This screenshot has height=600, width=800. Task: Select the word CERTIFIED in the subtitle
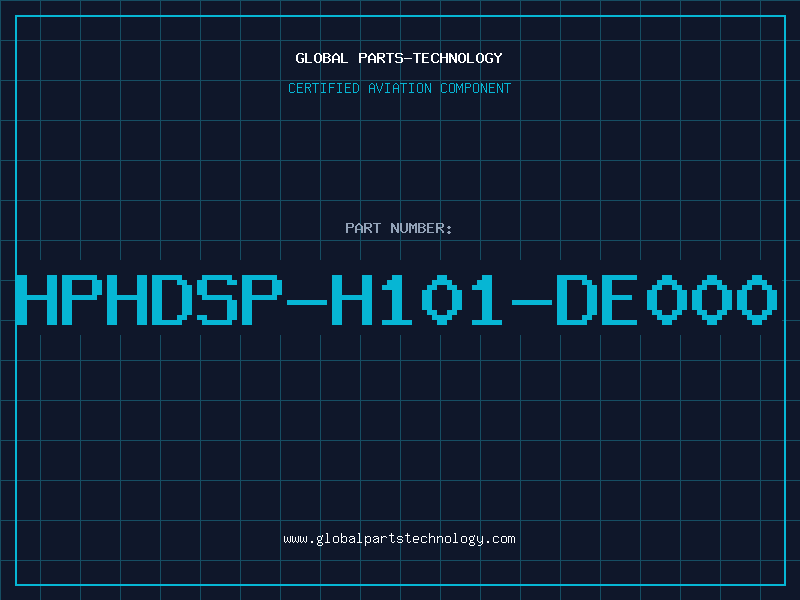click(324, 88)
